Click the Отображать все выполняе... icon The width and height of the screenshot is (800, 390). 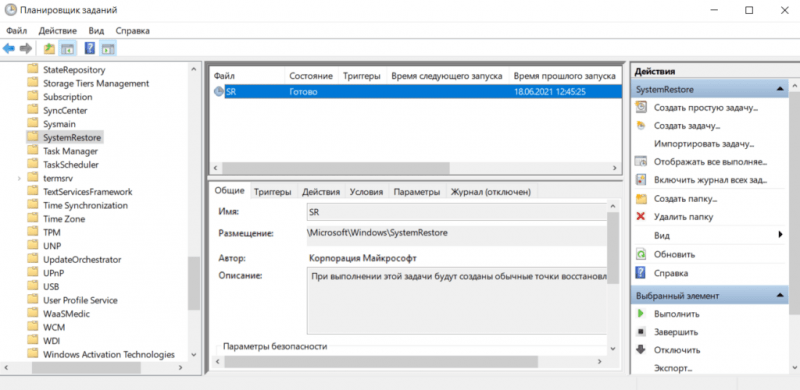coord(640,162)
